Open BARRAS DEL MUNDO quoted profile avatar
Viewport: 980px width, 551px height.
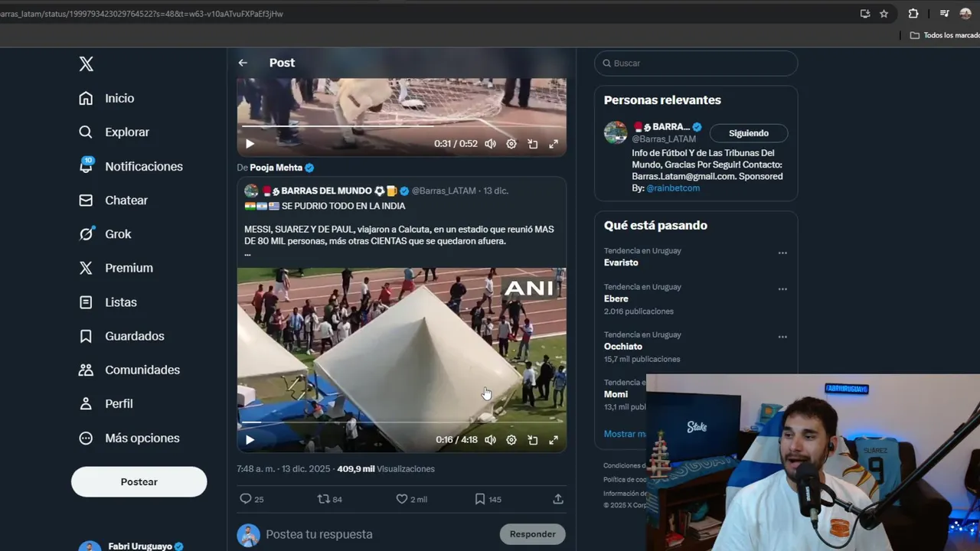251,191
